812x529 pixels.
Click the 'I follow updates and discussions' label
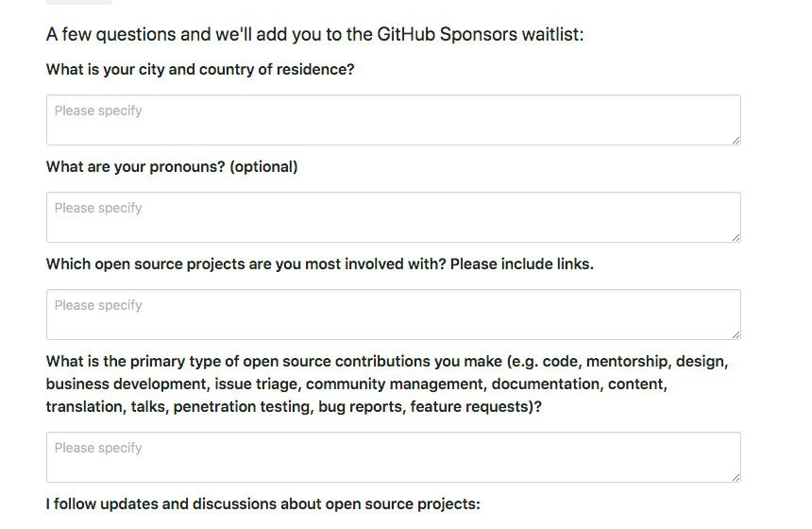262,503
